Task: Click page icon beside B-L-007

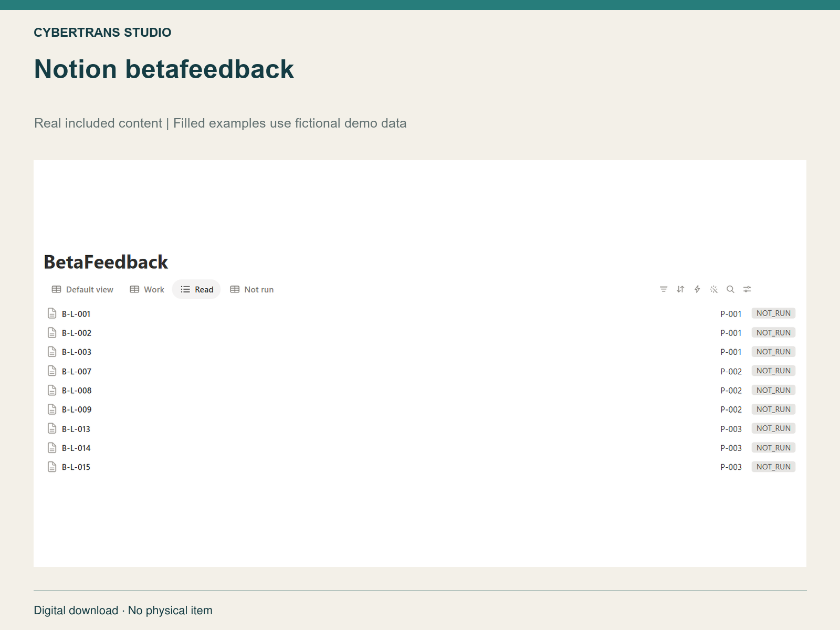Action: point(52,371)
